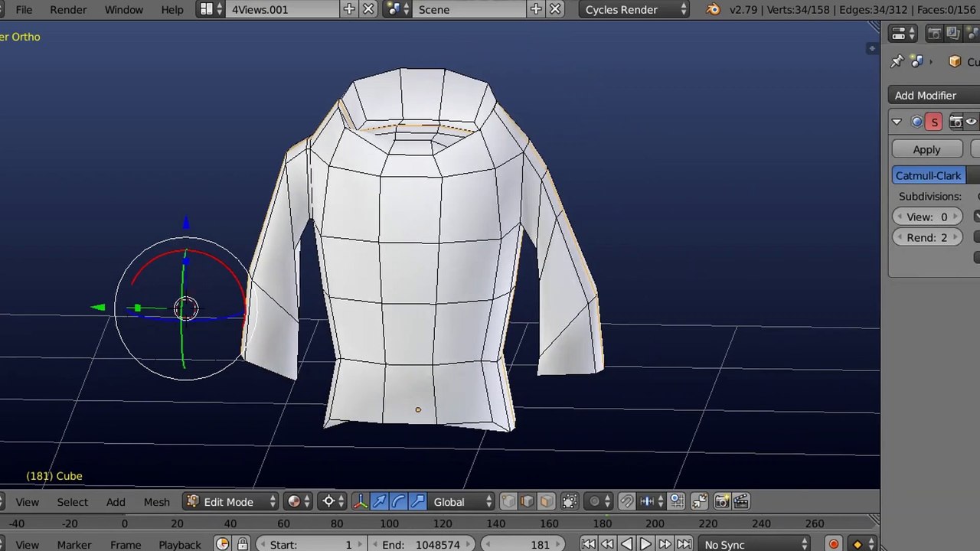Image resolution: width=980 pixels, height=551 pixels.
Task: Open the timeline's View menu
Action: 27,545
